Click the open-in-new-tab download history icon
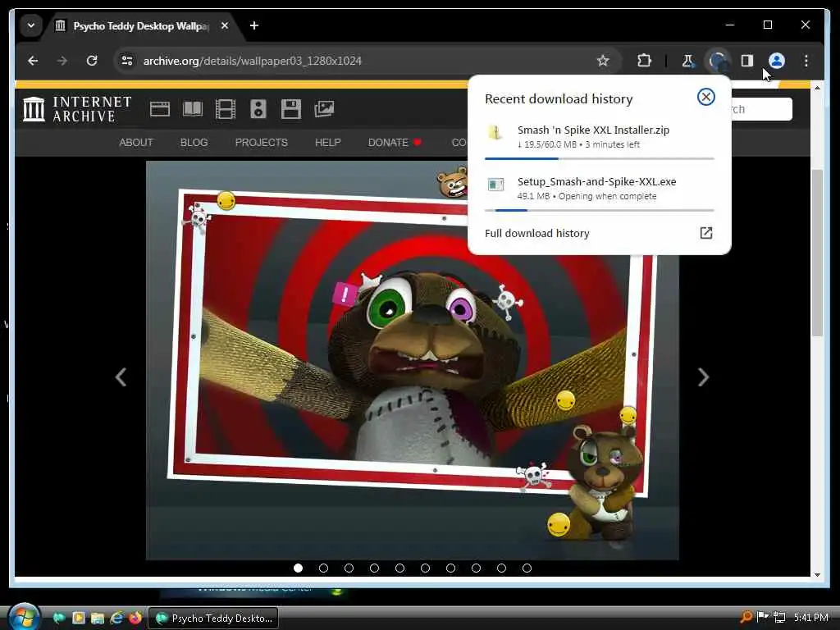This screenshot has height=630, width=840. [x=705, y=232]
